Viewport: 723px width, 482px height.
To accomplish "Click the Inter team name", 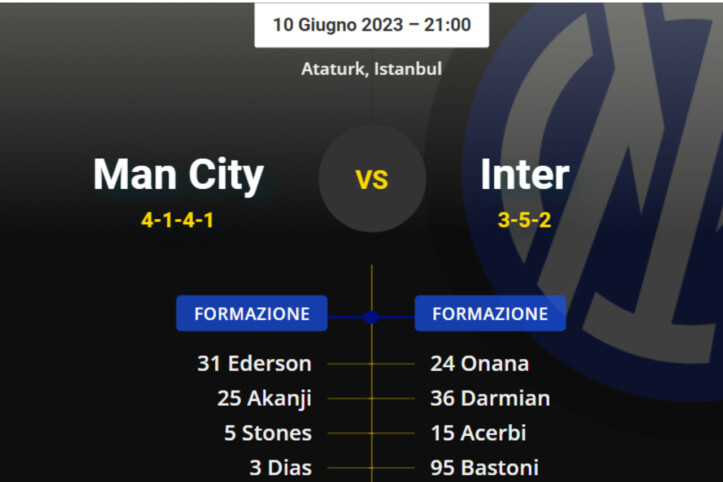I will 524,175.
